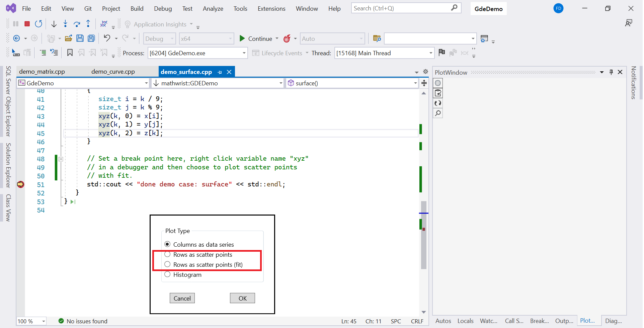Click the breakpoint marker on line 51

tap(20, 184)
